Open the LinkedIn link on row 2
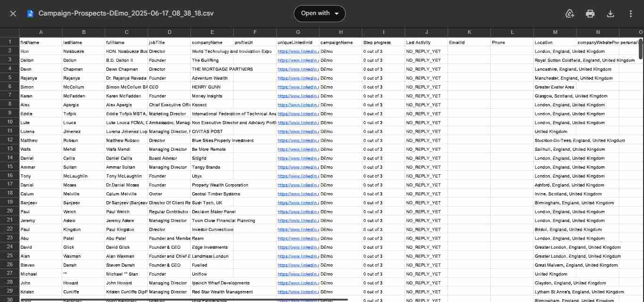644x302 pixels. [x=298, y=51]
